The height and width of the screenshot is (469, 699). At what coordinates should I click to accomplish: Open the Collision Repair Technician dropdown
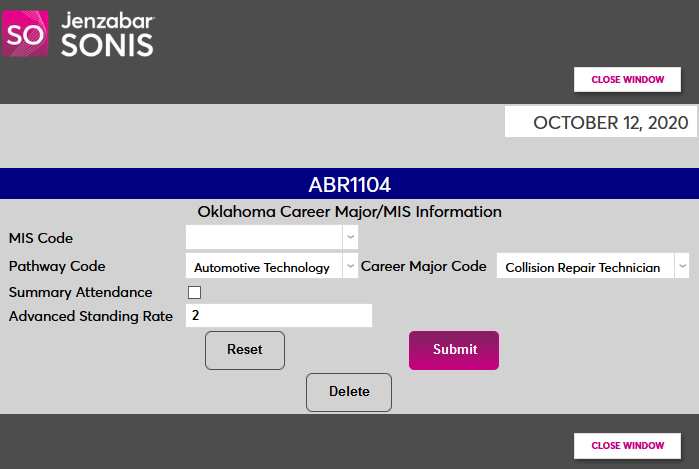(x=592, y=267)
